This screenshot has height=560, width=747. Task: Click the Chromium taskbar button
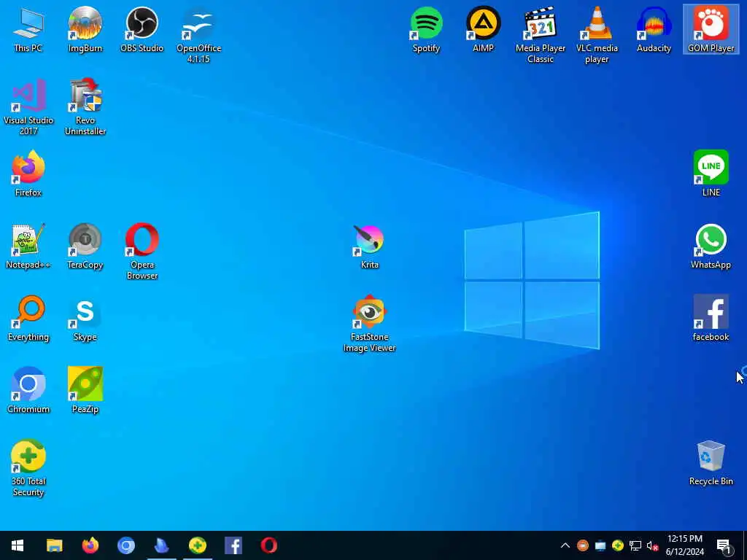tap(125, 545)
